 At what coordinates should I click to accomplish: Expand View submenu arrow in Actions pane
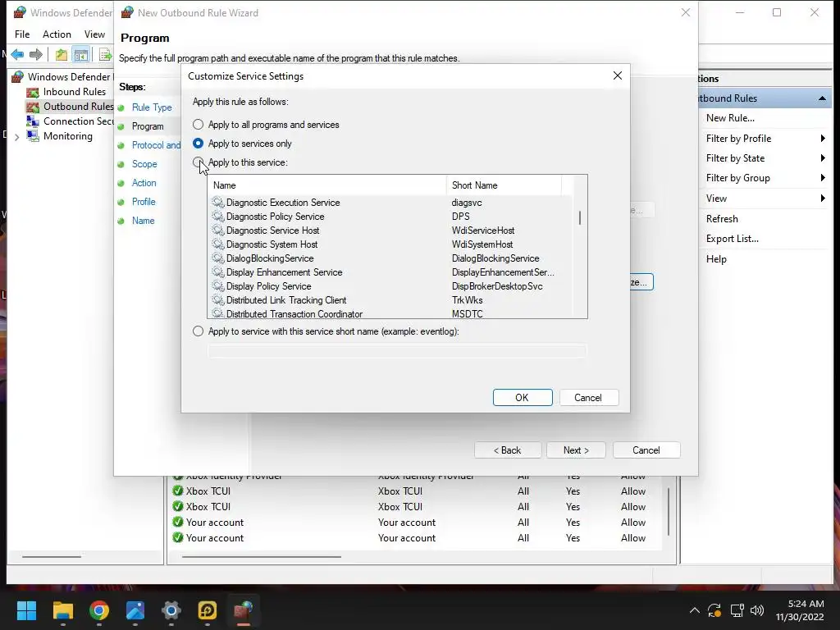click(x=823, y=199)
